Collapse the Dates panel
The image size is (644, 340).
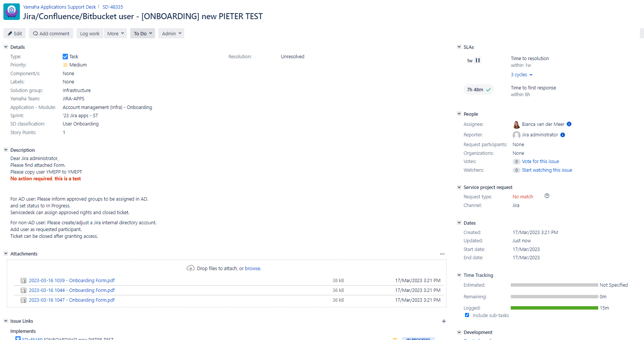(x=459, y=223)
